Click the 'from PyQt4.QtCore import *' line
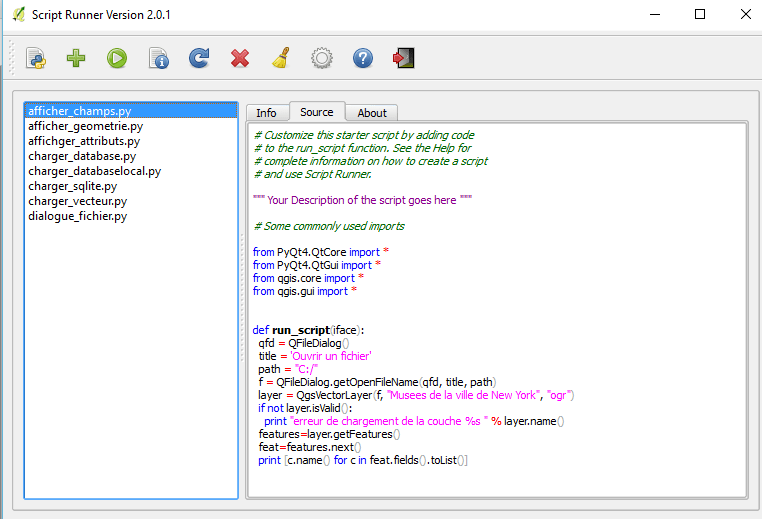 point(321,252)
